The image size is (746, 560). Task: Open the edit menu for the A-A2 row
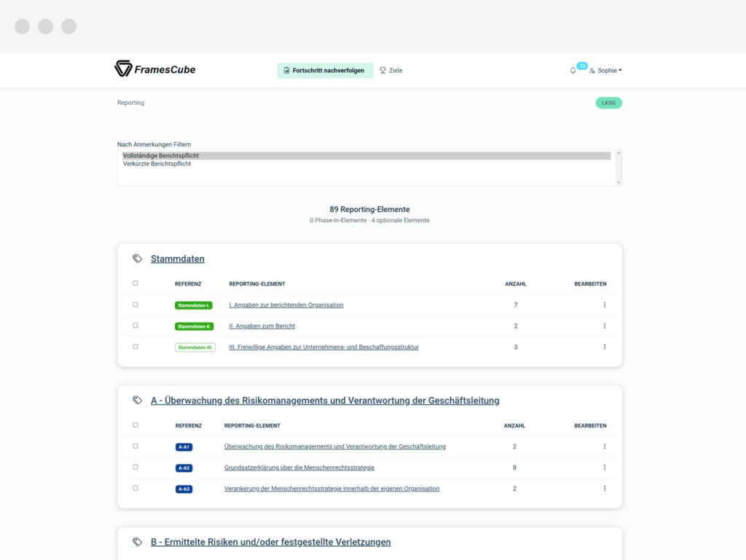coord(605,468)
